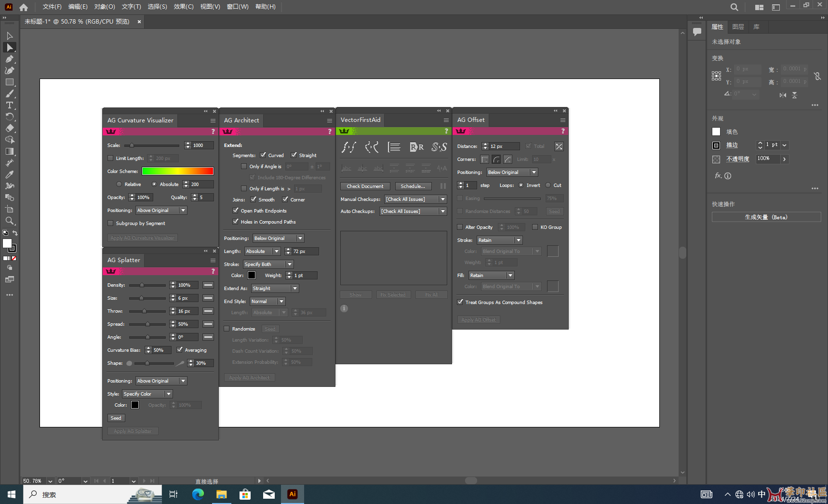Click VectorFirstAid R text conversion icon

coord(416,147)
